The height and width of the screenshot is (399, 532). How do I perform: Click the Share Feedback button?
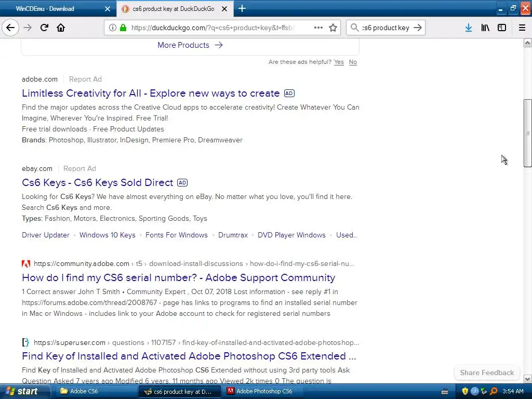[x=487, y=373]
